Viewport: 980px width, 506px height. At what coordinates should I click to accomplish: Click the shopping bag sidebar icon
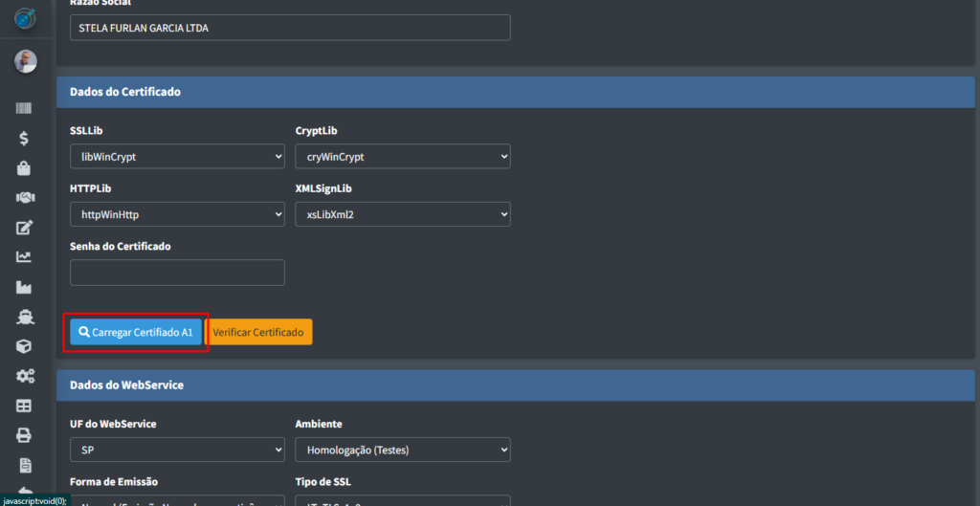tap(24, 168)
